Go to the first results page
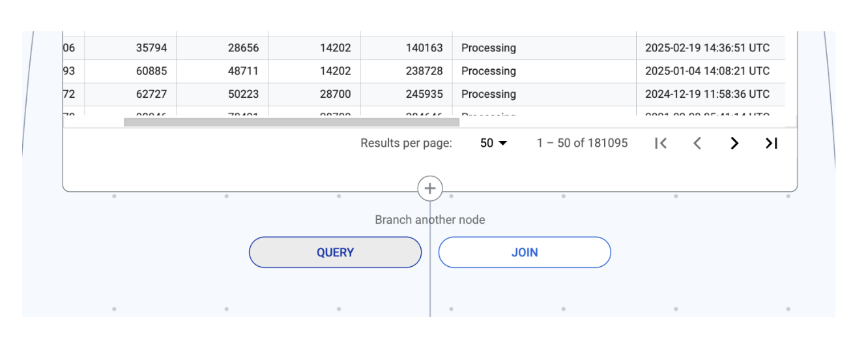This screenshot has height=347, width=868. coord(661,143)
